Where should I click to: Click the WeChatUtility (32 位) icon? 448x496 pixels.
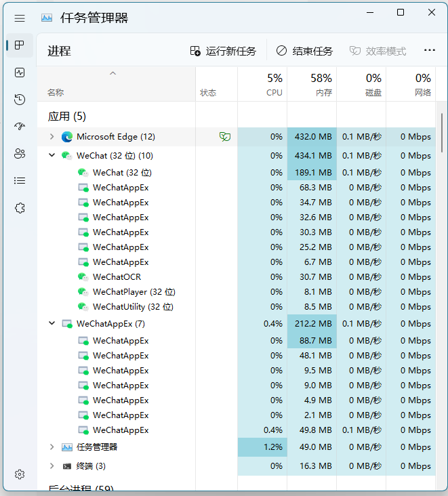tap(83, 306)
